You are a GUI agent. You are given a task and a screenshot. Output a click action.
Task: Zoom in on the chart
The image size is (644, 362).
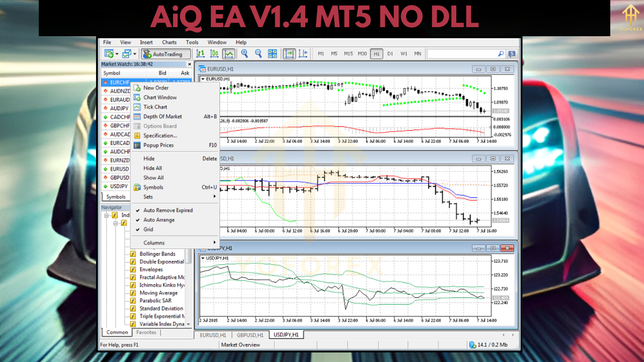(x=245, y=54)
